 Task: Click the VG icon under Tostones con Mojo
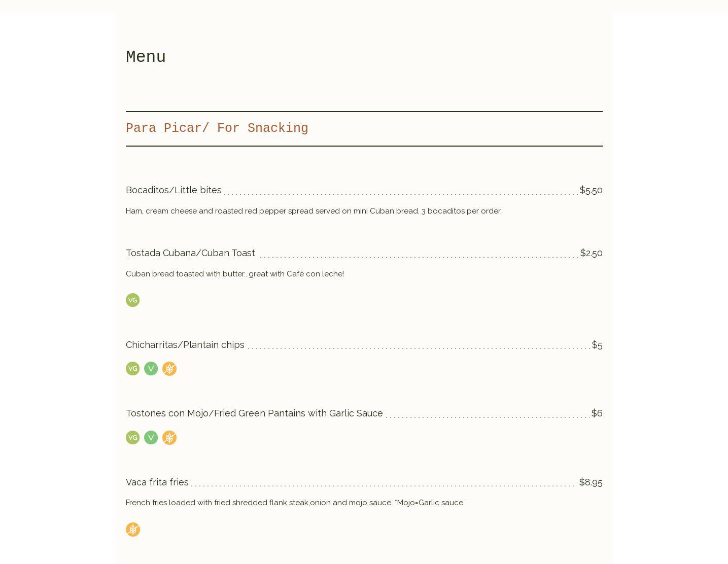click(132, 438)
